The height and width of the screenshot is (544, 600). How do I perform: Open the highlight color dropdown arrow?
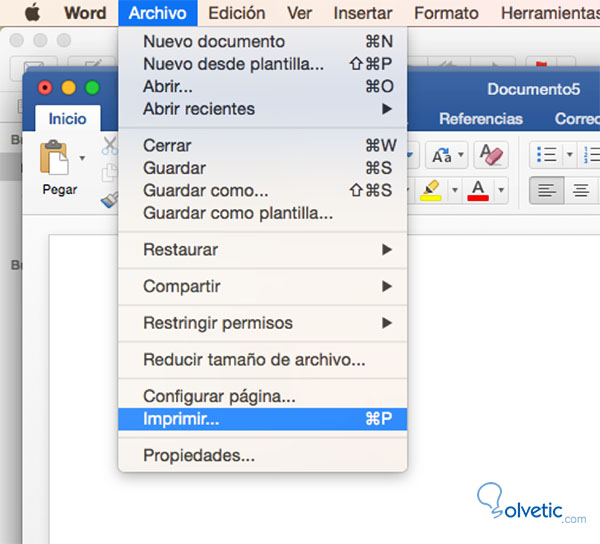tap(455, 190)
